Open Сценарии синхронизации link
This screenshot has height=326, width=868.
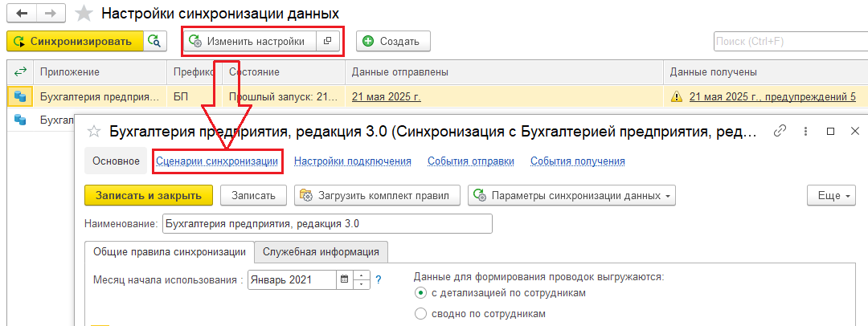coord(216,161)
